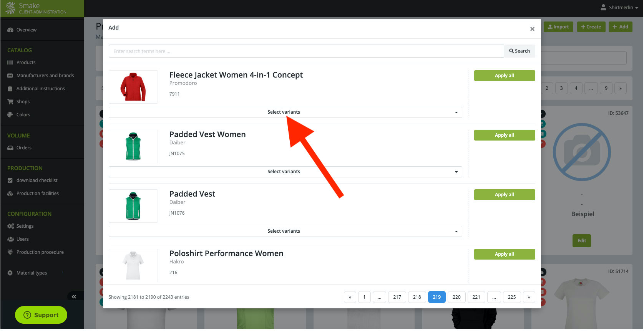
Task: Click Import button in background page
Action: coord(558,27)
